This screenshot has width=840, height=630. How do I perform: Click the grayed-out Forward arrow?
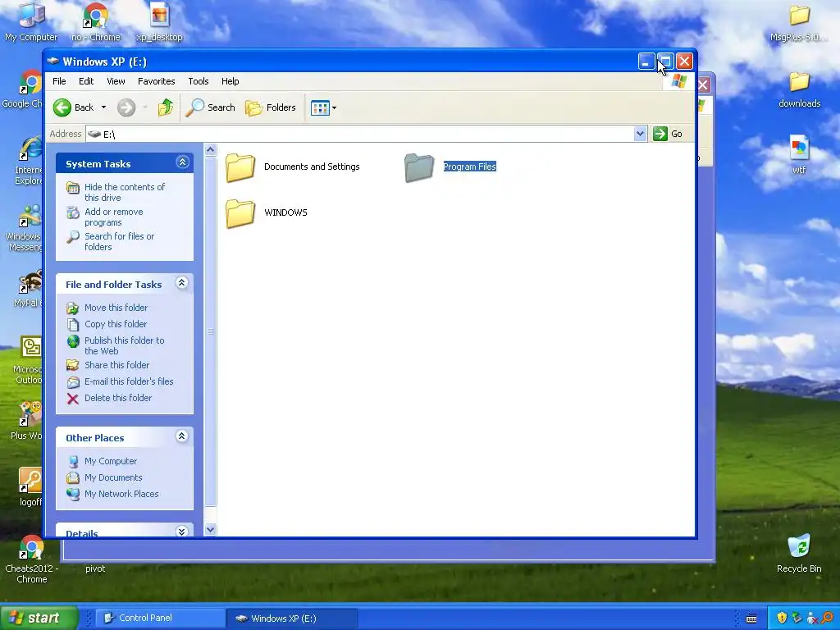(x=126, y=107)
